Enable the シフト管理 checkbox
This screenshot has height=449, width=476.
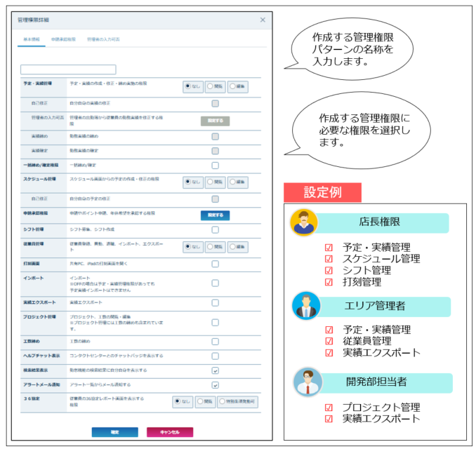(216, 230)
